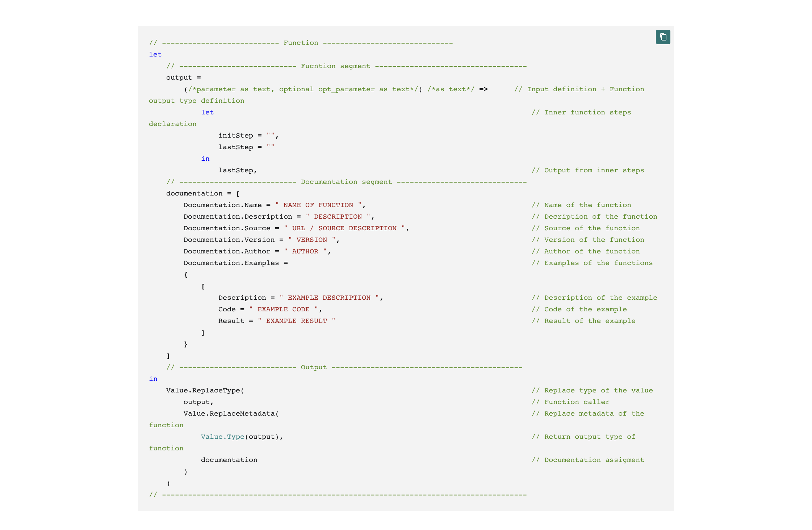Viewport: 812px width, 530px height.
Task: Click the "// Return output type of" comment
Action: pos(583,437)
